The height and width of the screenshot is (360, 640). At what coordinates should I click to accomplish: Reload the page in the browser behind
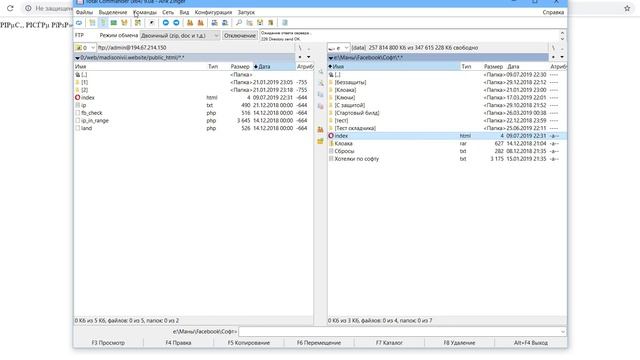(10, 8)
